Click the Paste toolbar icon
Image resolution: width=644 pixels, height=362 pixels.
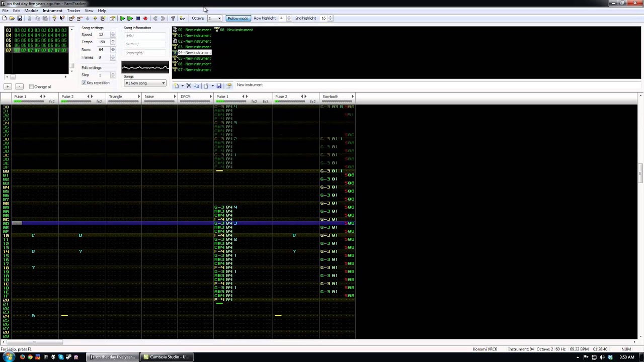(45, 18)
